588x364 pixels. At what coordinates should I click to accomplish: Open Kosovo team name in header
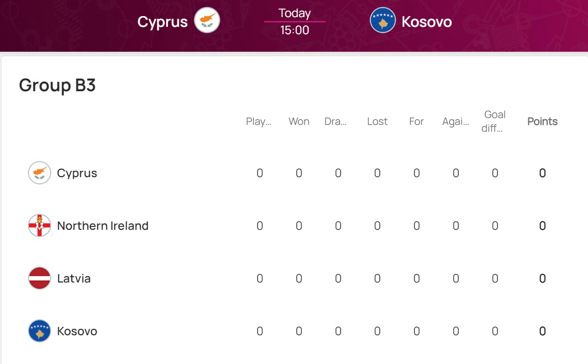tap(426, 21)
